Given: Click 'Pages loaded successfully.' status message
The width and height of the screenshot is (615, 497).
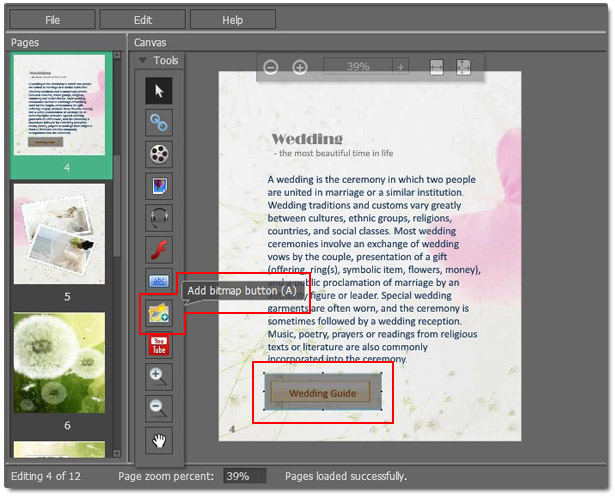Looking at the screenshot, I should pos(346,476).
